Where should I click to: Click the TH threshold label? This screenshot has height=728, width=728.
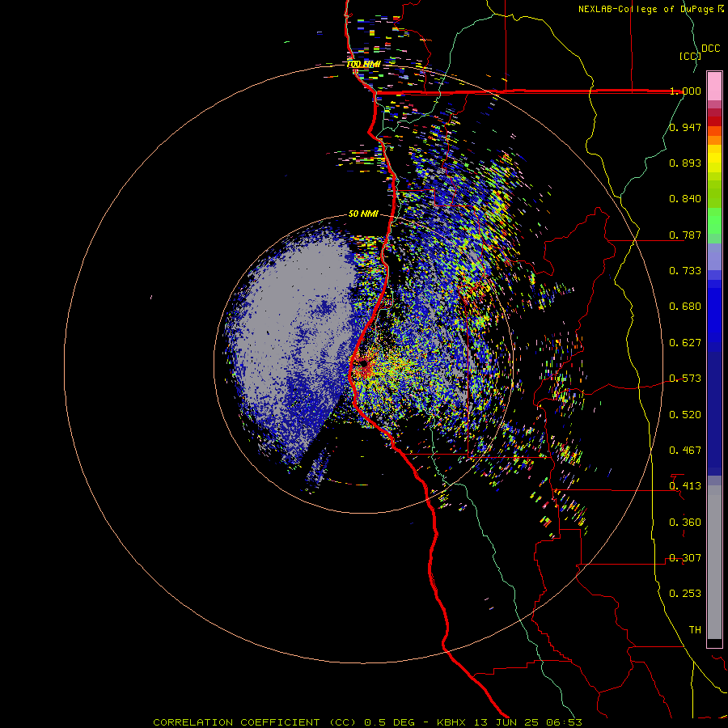(x=695, y=630)
